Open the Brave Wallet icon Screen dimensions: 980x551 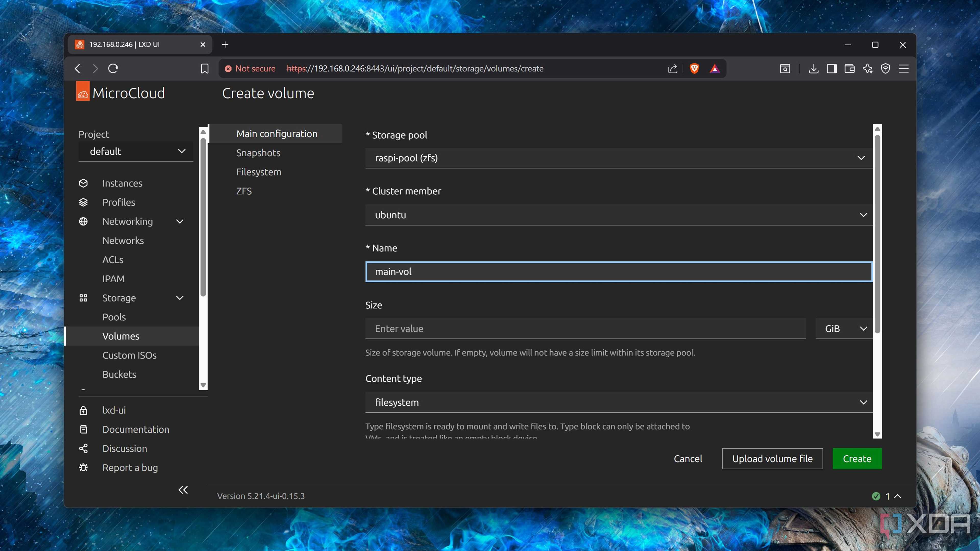click(850, 68)
